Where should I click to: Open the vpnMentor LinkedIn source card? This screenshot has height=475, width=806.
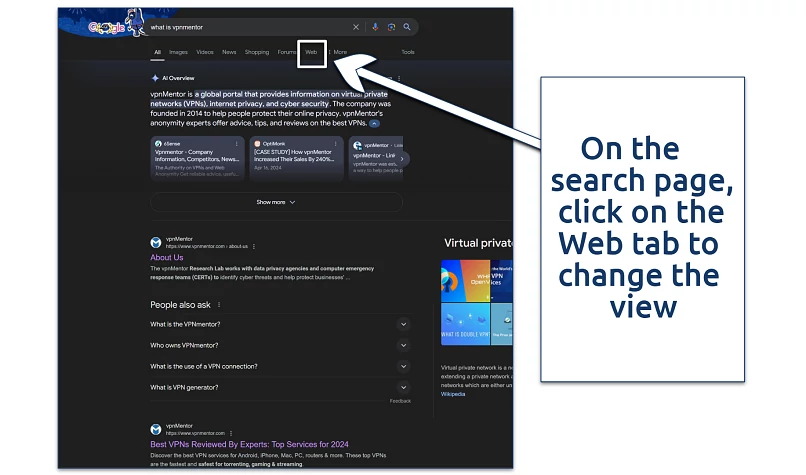[x=376, y=158]
